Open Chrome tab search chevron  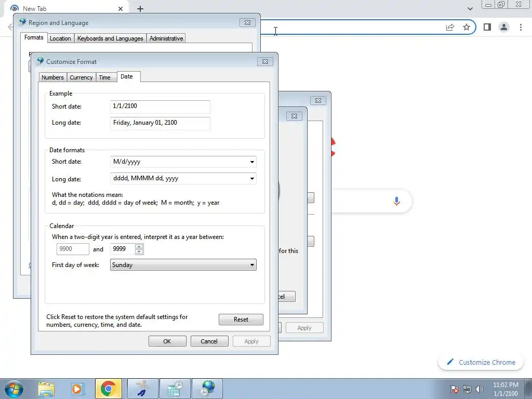pos(470,9)
